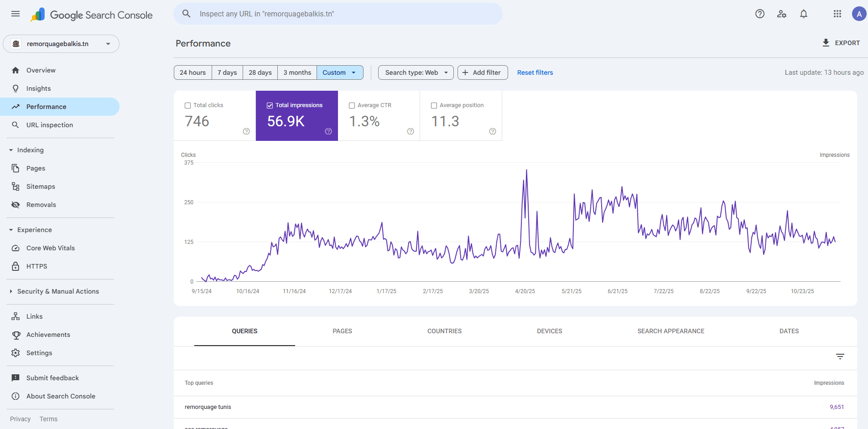868x429 pixels.
Task: Open the users and permissions icon
Action: (x=781, y=14)
